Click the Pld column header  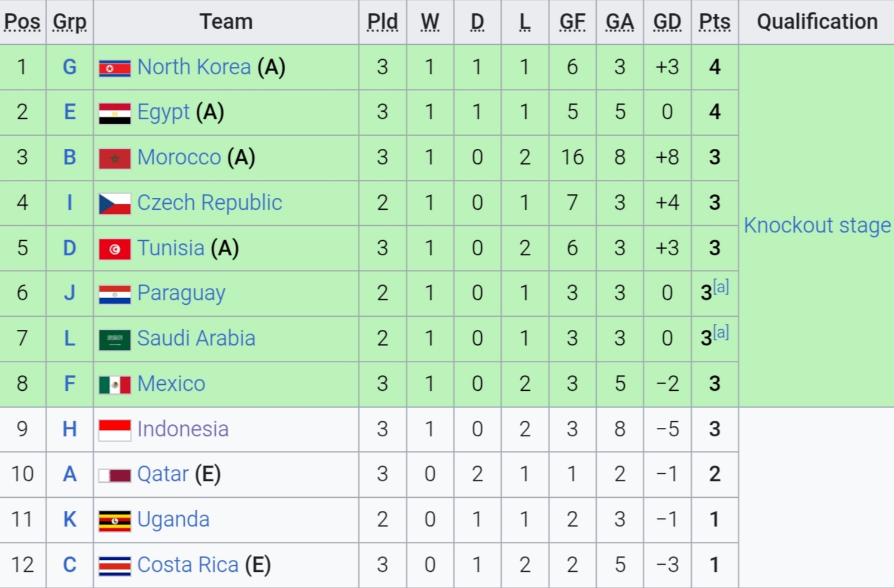[382, 22]
